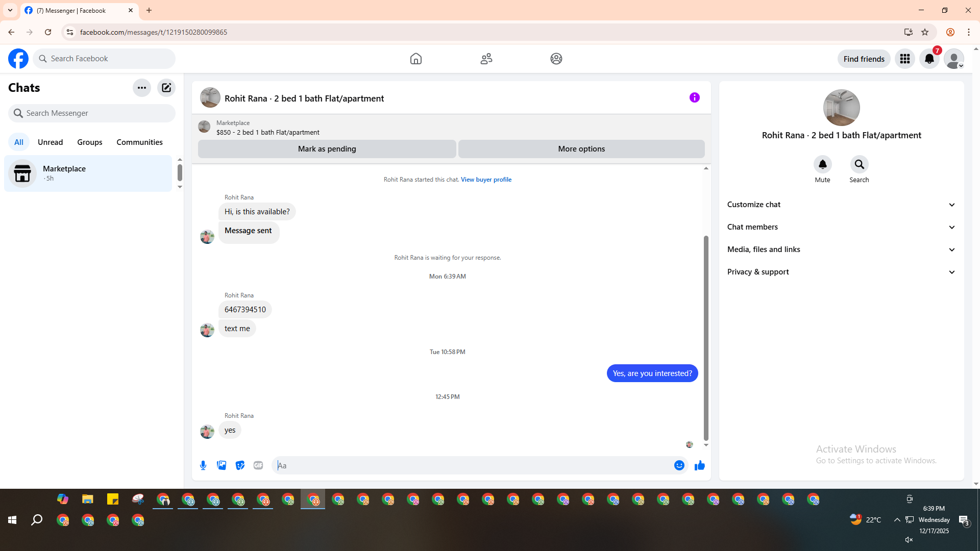Screen dimensions: 980x551
Task: Click the voice clip microphone icon
Action: (203, 465)
